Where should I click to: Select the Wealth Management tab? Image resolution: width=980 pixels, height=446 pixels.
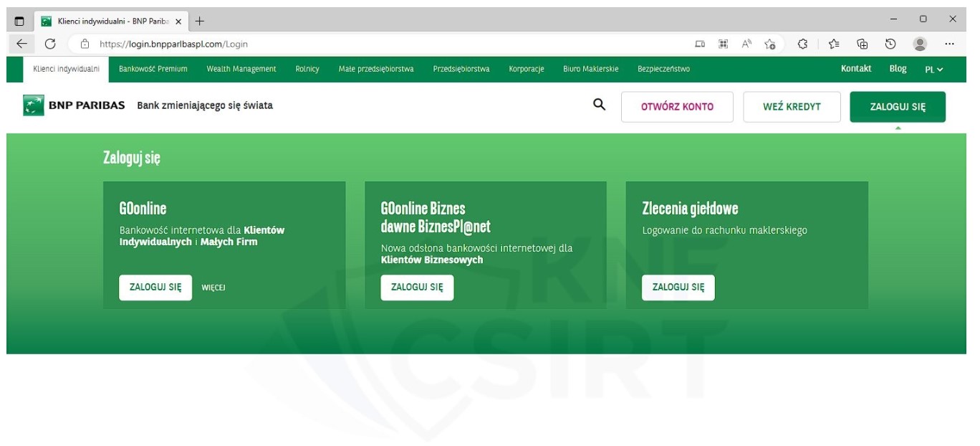pyautogui.click(x=241, y=69)
